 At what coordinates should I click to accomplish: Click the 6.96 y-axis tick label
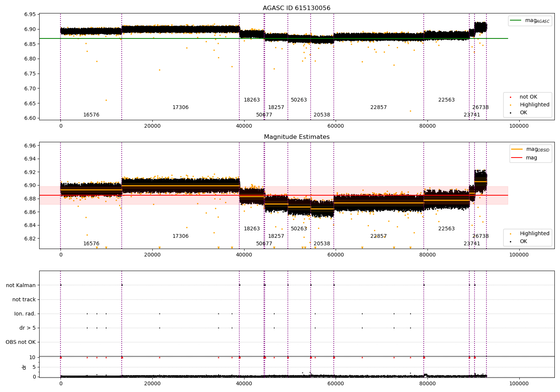tap(30, 146)
